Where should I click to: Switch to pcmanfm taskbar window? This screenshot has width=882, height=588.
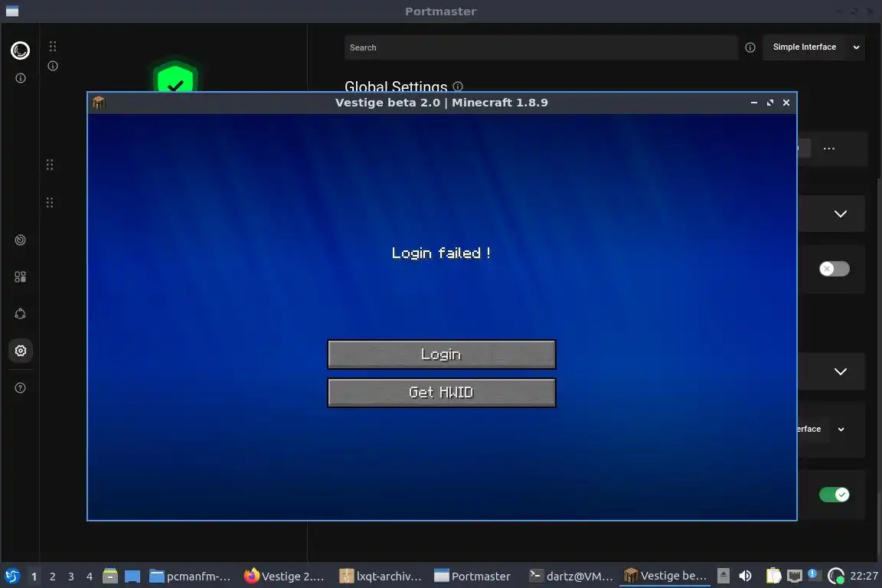[x=191, y=577]
